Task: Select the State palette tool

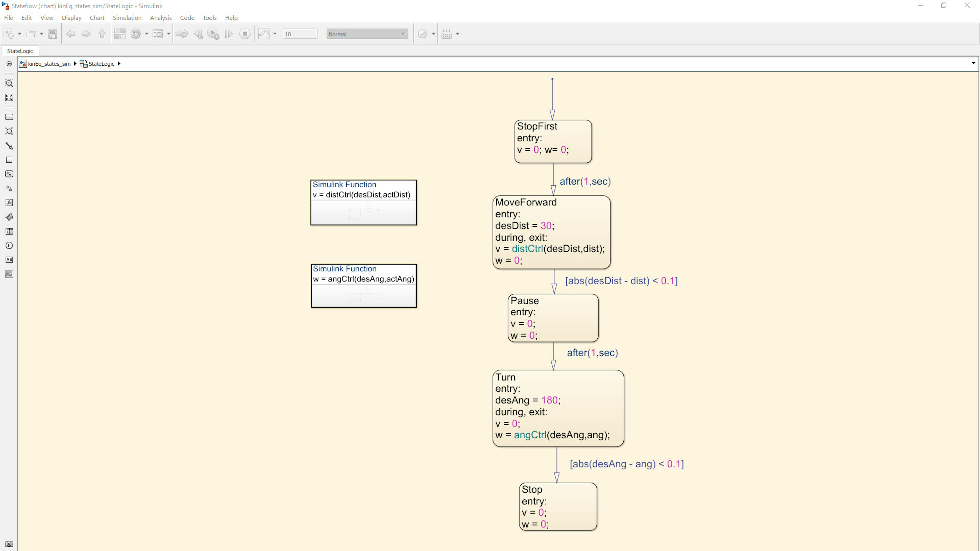Action: tap(9, 117)
